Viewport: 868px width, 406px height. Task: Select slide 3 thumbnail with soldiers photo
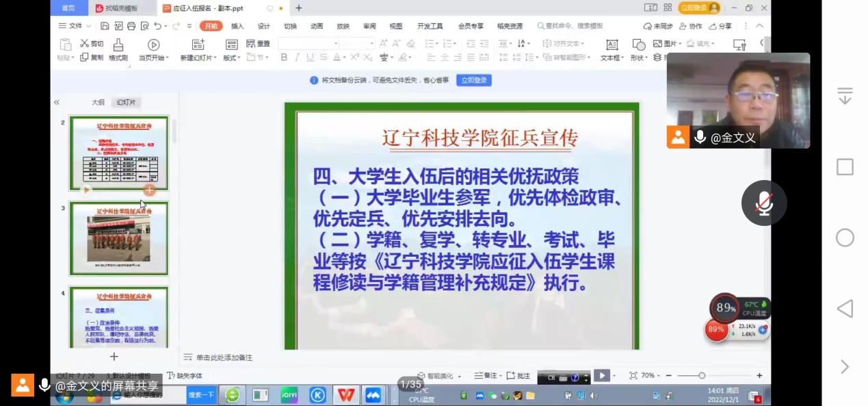[x=118, y=238]
